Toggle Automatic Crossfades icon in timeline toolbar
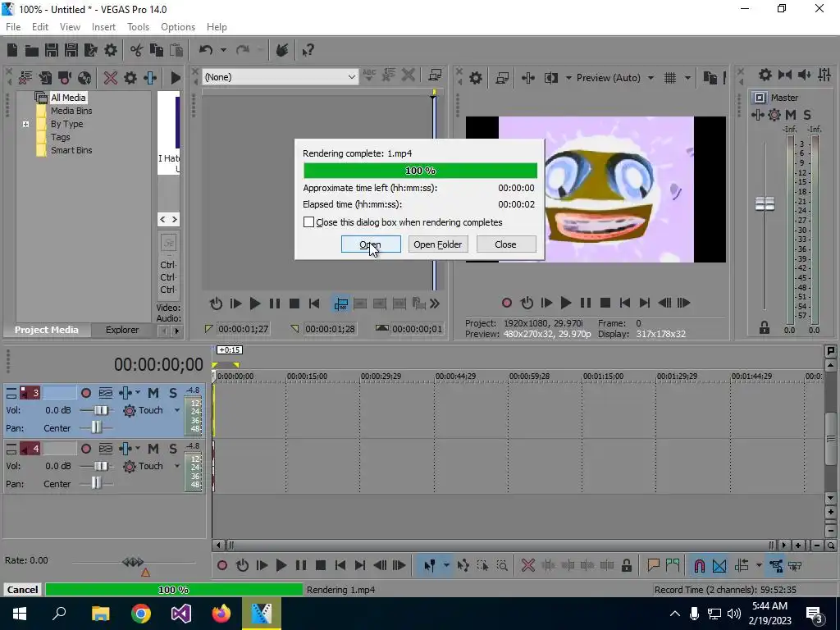Image resolution: width=840 pixels, height=630 pixels. coord(719,566)
